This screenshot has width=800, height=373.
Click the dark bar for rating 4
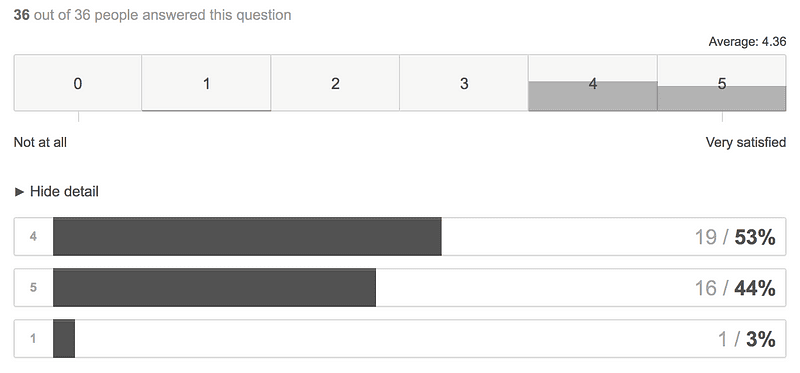coord(247,236)
